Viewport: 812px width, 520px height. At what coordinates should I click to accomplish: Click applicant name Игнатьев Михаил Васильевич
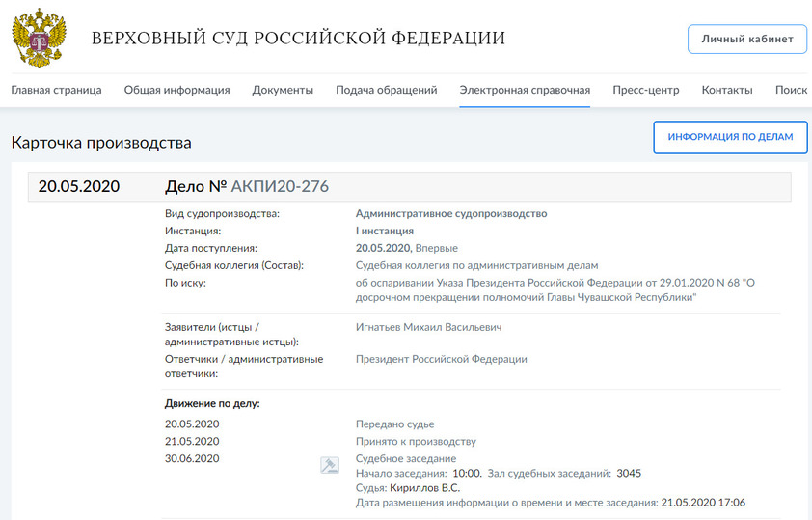point(428,327)
